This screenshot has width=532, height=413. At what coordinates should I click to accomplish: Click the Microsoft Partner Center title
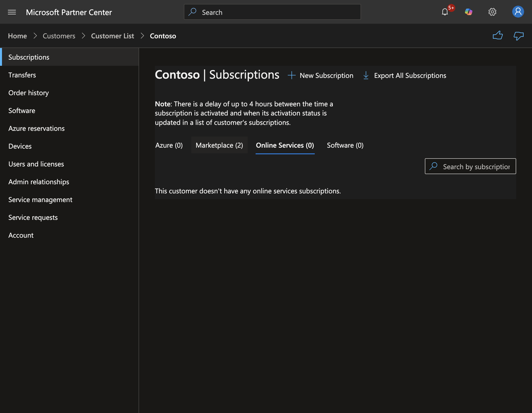[x=69, y=12]
